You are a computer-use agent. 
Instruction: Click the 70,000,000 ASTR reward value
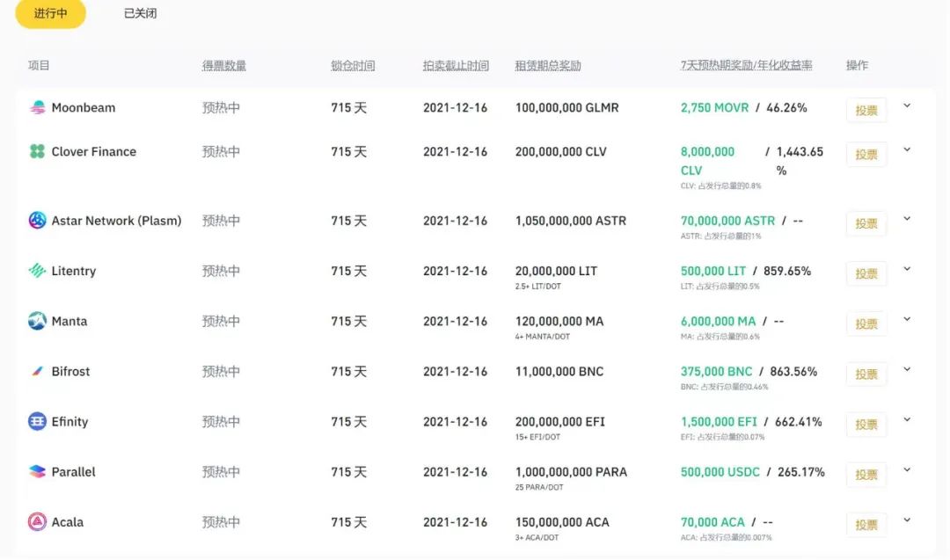[727, 221]
